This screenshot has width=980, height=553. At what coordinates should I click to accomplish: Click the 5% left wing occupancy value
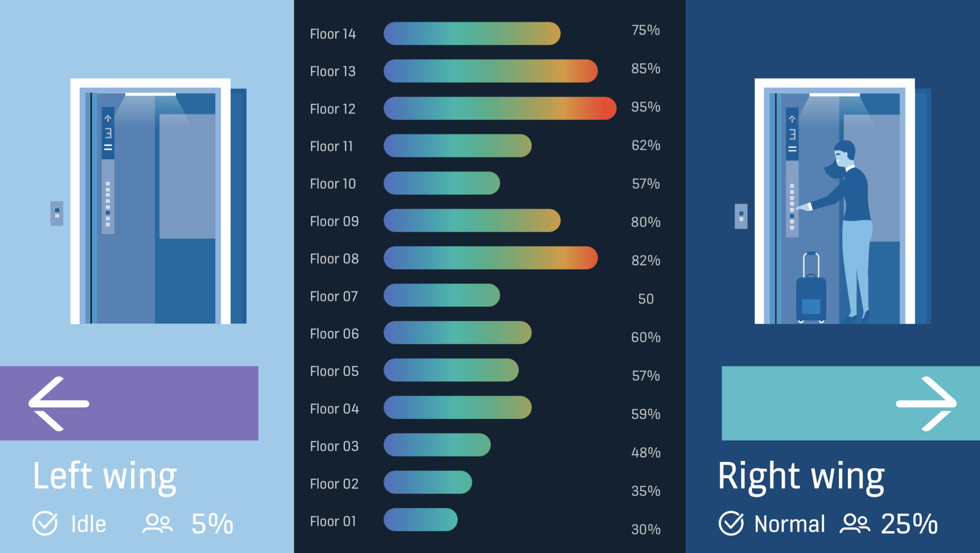click(212, 523)
